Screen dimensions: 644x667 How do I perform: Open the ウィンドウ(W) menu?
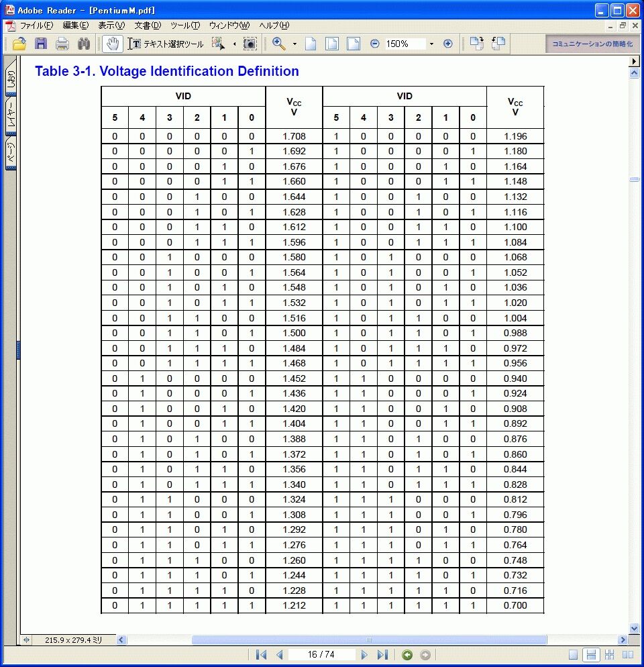pos(229,25)
